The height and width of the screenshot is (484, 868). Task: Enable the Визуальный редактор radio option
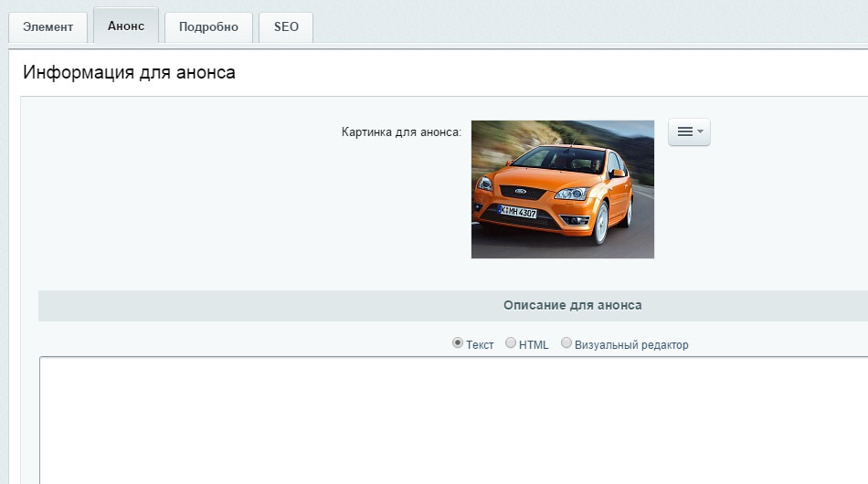(566, 343)
